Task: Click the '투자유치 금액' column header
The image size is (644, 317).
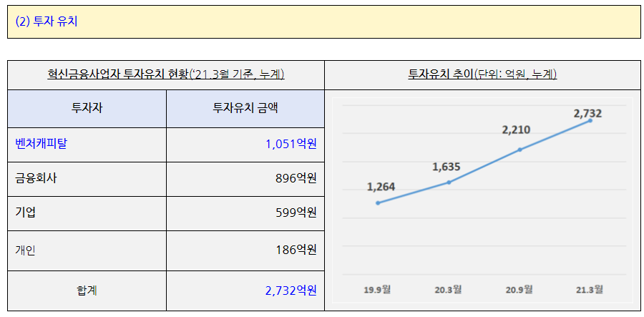Action: pos(245,109)
